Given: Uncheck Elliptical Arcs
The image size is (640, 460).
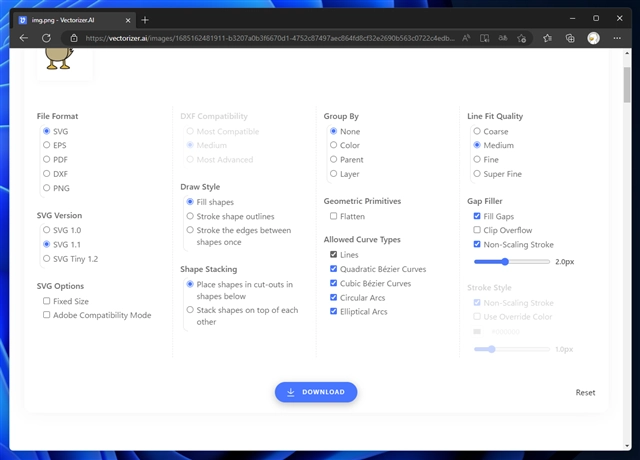Looking at the screenshot, I should click(x=333, y=311).
